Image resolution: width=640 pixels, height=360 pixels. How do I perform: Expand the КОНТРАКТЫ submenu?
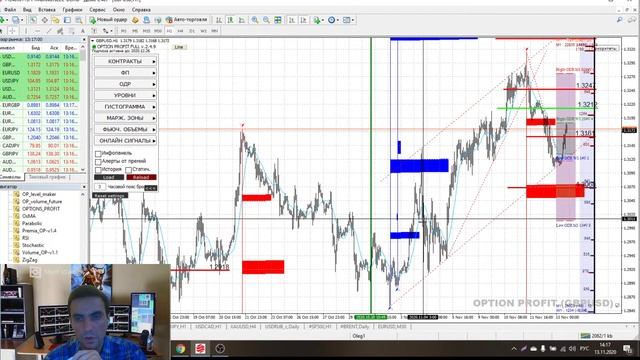[125, 61]
